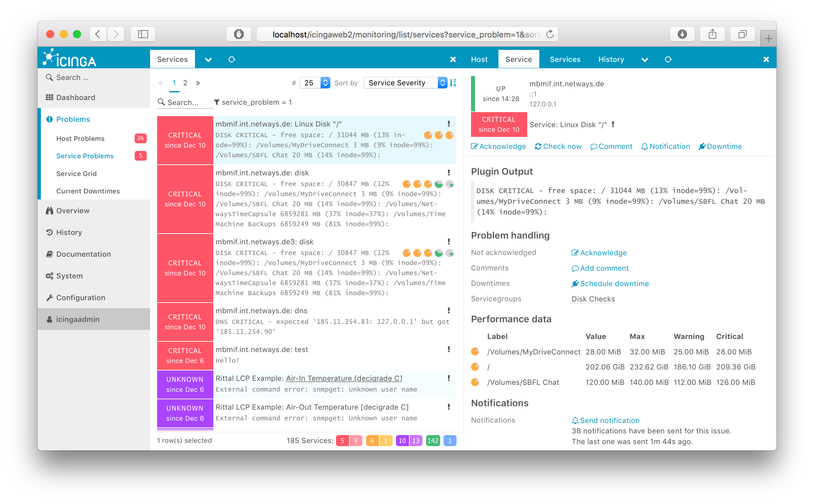The height and width of the screenshot is (504, 814).
Task: Open the Disk Checks servicegroup link
Action: point(593,299)
